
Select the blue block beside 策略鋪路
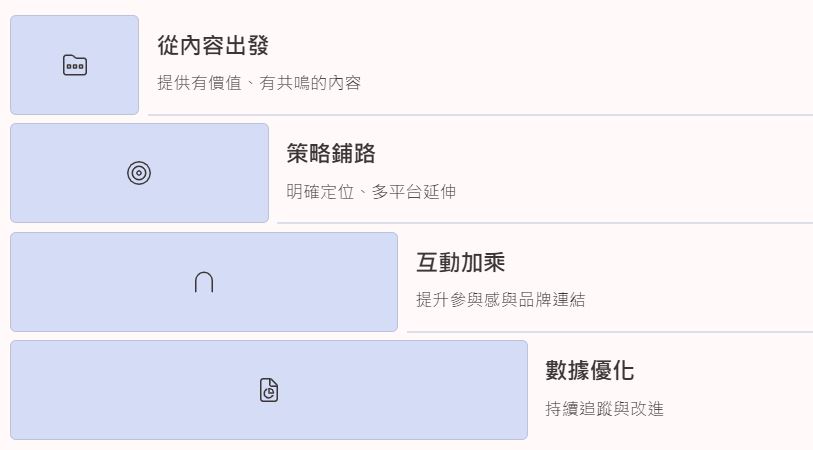pos(139,173)
